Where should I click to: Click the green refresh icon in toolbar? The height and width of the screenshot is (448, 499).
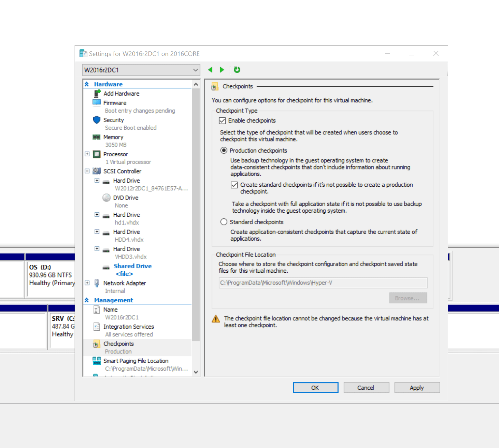237,69
